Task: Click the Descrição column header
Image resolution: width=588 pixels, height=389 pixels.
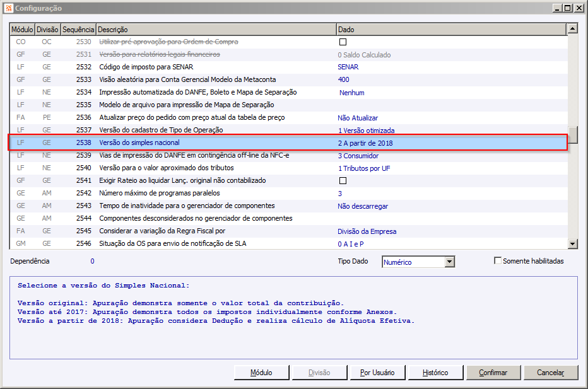Action: 216,29
